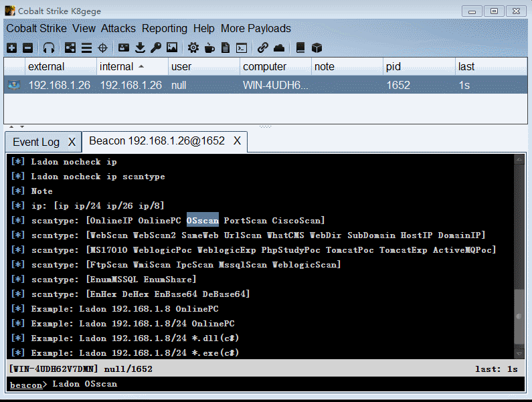The image size is (532, 402).
Task: Collapse bottom pane using split down arrow
Action: point(22,127)
